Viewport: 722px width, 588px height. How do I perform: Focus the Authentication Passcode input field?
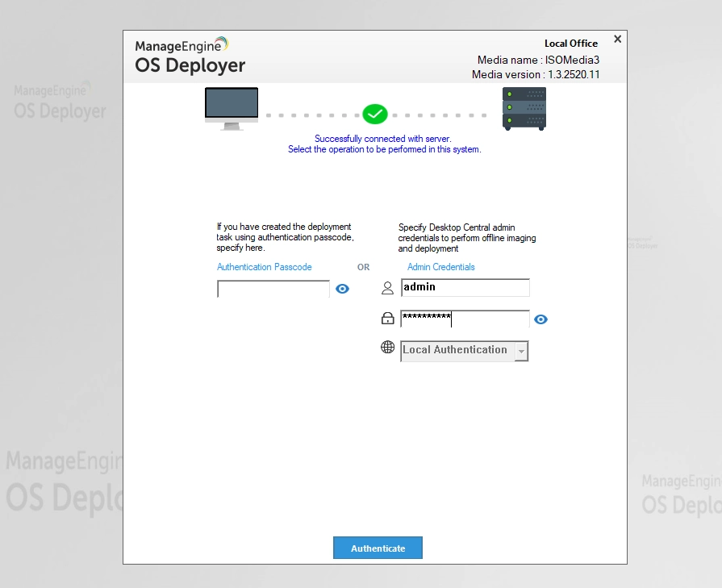tap(273, 289)
